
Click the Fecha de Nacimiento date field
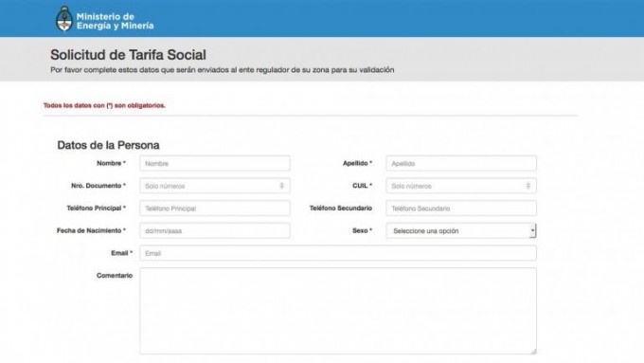click(215, 230)
